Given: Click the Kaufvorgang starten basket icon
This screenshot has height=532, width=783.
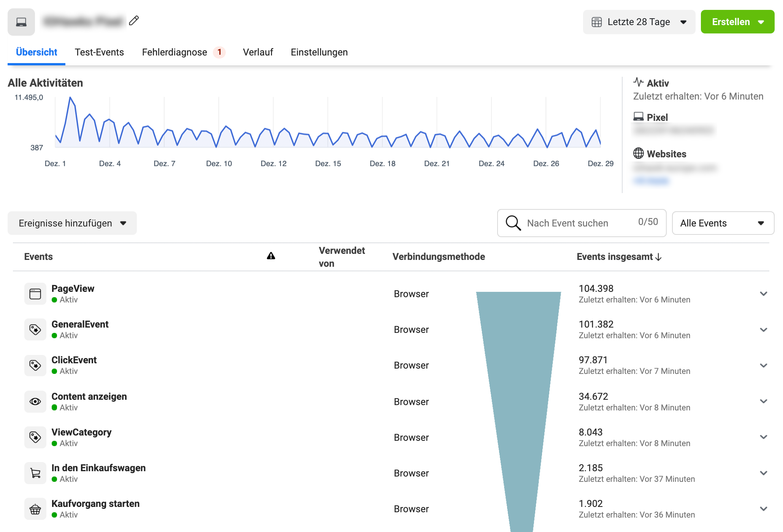Looking at the screenshot, I should click(35, 509).
